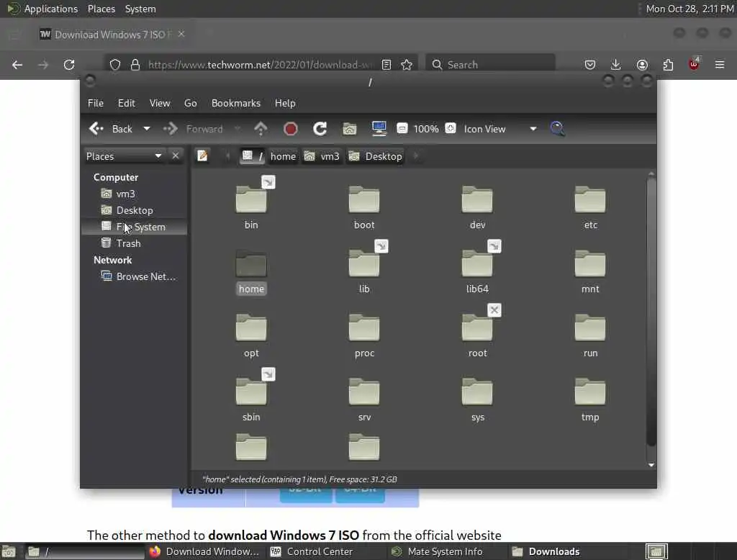Click the scrollbar down arrow in file manager
Viewport: 737px width, 560px height.
651,464
